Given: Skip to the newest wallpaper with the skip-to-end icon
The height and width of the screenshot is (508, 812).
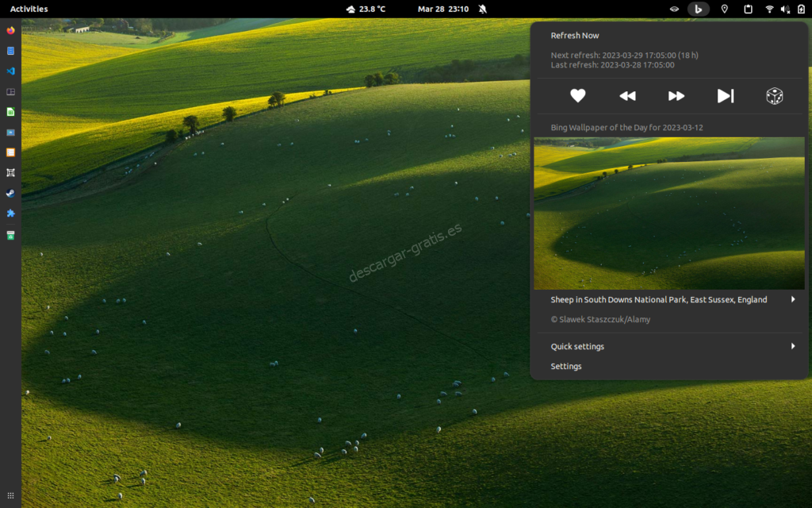Looking at the screenshot, I should (726, 95).
